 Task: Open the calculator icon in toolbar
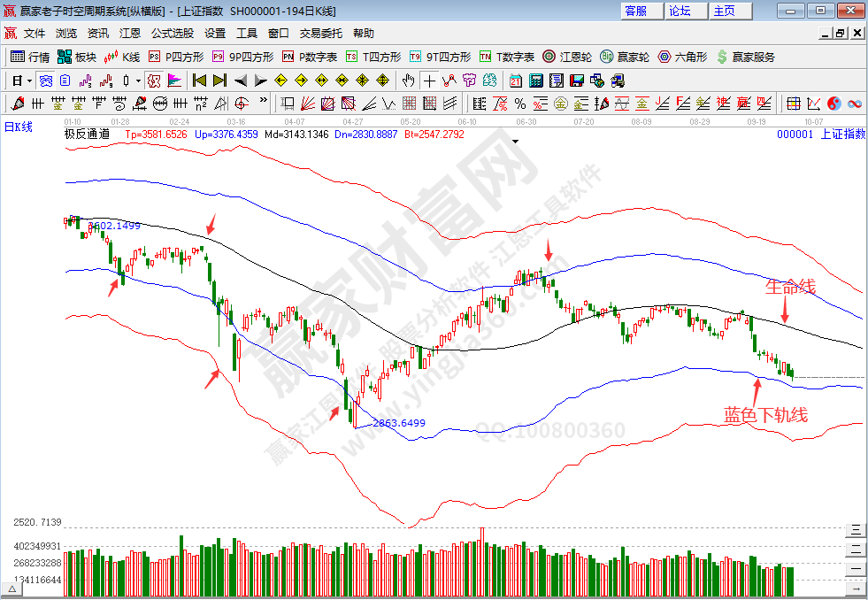pos(535,81)
